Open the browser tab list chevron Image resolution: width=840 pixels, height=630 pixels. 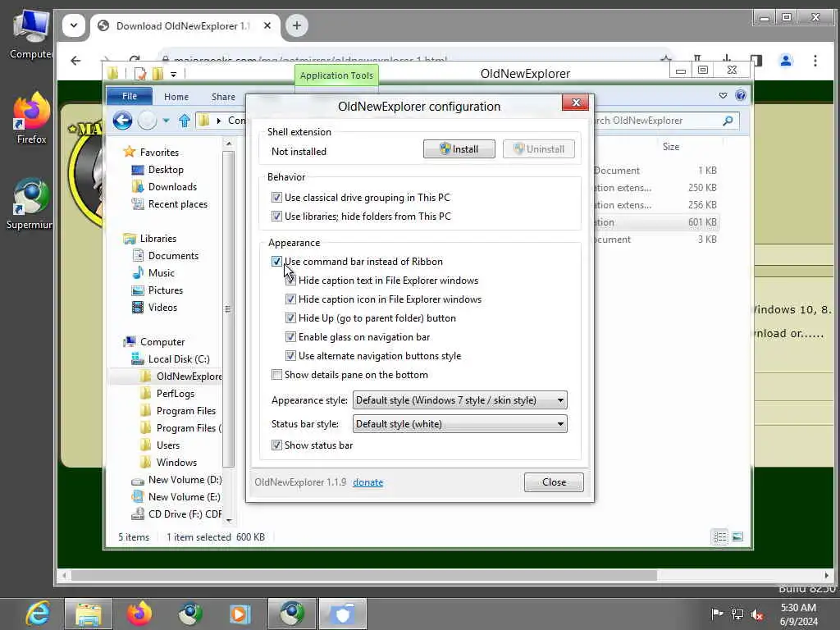click(73, 25)
